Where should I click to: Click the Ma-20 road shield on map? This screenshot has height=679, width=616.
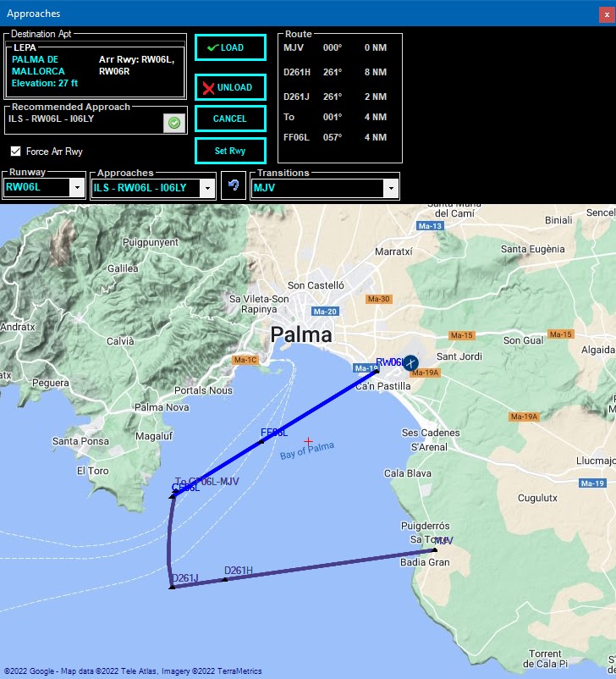[x=325, y=312]
